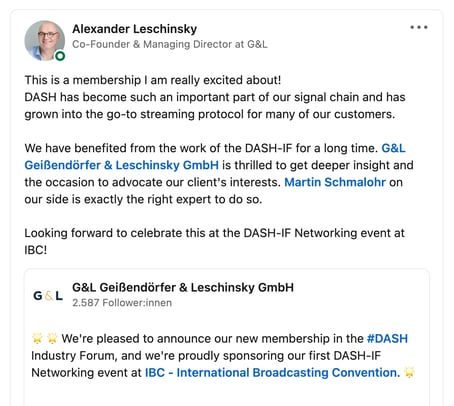The image size is (454, 406).
Task: Click the first sparkle emoji in the shared post
Action: tap(37, 338)
